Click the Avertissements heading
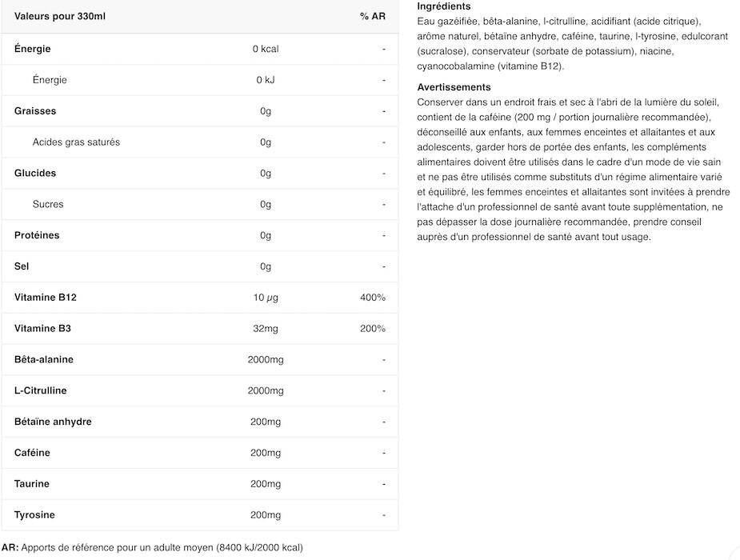Screen dimensions: 740x560 click(454, 87)
